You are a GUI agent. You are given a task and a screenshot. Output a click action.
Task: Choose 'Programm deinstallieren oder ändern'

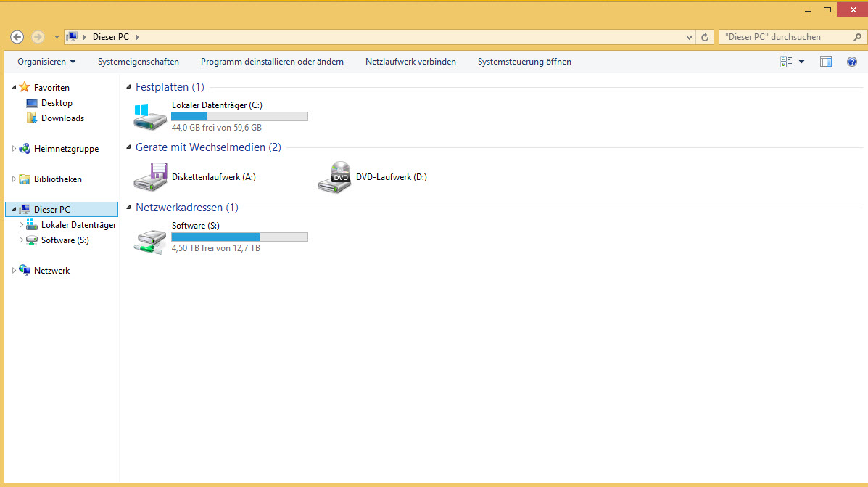pyautogui.click(x=272, y=62)
